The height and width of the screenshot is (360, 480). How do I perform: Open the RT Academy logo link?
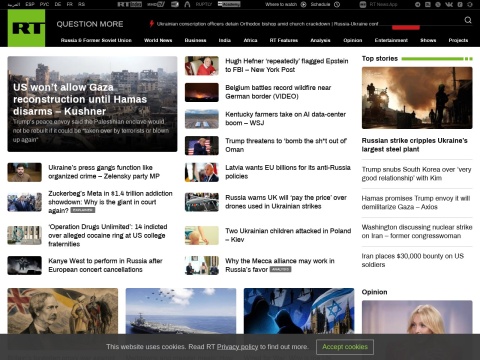click(x=229, y=4)
